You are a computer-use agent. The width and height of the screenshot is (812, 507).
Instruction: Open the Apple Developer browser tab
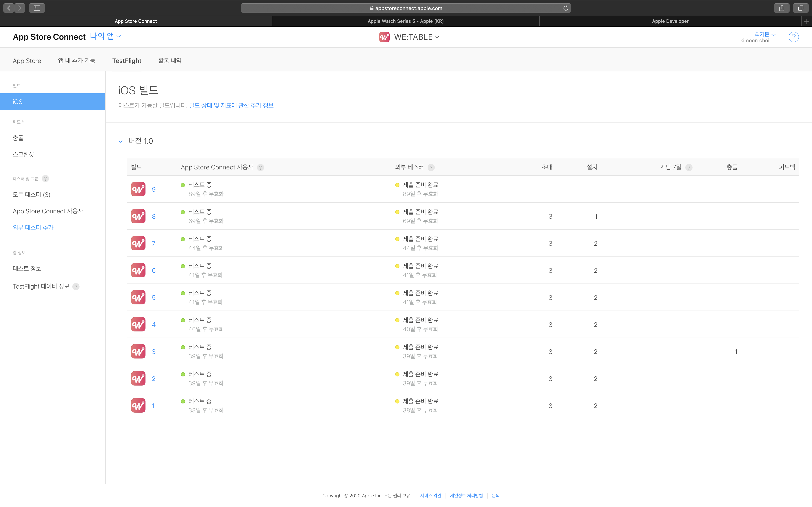tap(670, 21)
